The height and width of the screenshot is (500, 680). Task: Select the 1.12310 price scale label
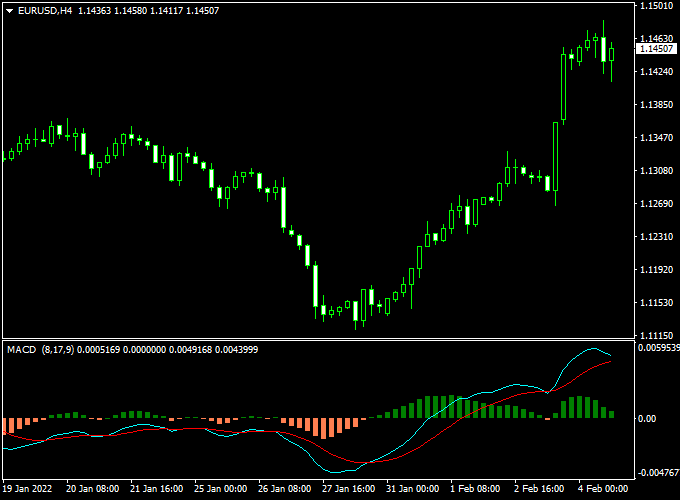click(x=657, y=236)
